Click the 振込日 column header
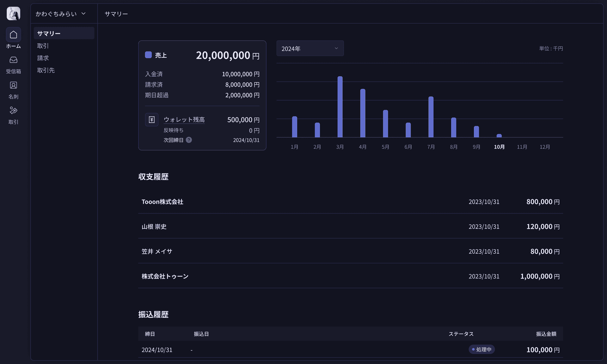607x364 pixels. pos(201,334)
